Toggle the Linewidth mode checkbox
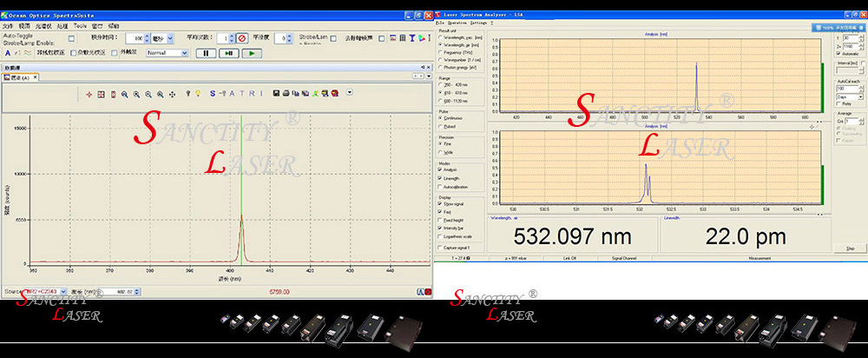The width and height of the screenshot is (868, 358). click(439, 178)
